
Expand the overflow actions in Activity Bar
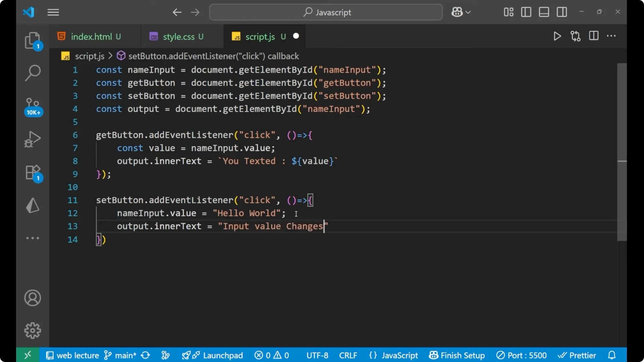[33, 238]
